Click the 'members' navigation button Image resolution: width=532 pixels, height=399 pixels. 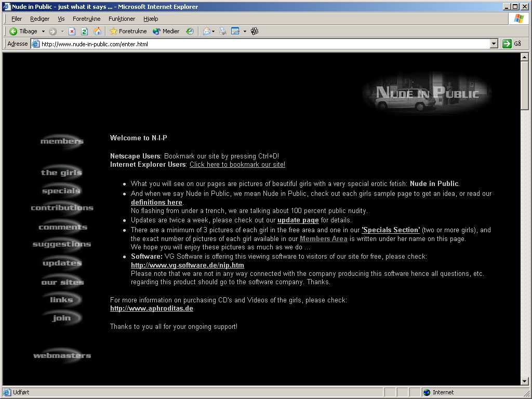click(x=62, y=141)
